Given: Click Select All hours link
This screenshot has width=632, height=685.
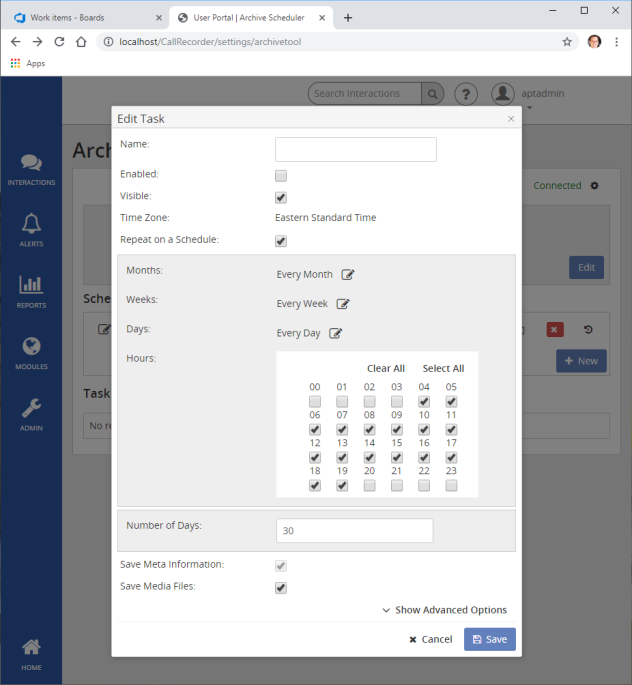Looking at the screenshot, I should pos(443,368).
